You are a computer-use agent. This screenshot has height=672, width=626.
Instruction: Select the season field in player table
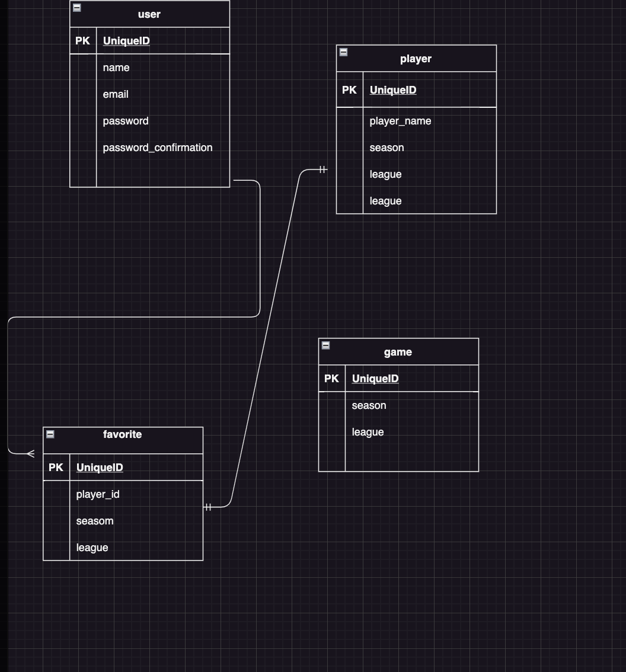tap(387, 148)
